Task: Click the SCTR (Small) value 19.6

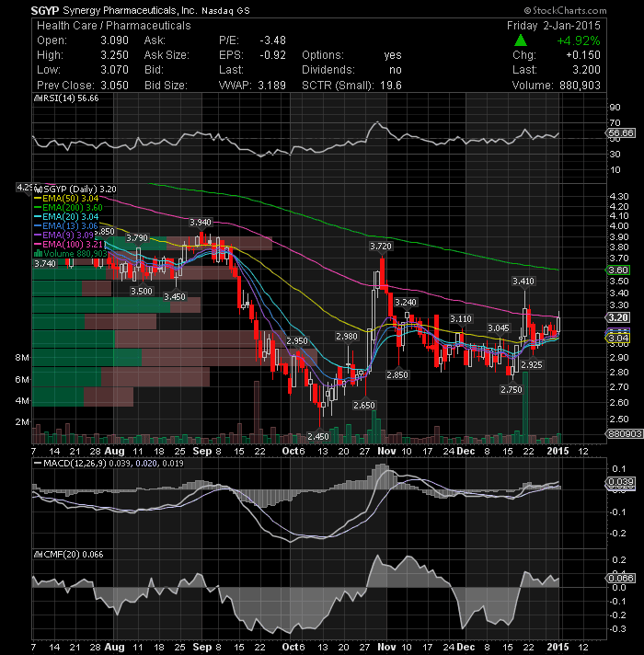Action: pyautogui.click(x=390, y=86)
